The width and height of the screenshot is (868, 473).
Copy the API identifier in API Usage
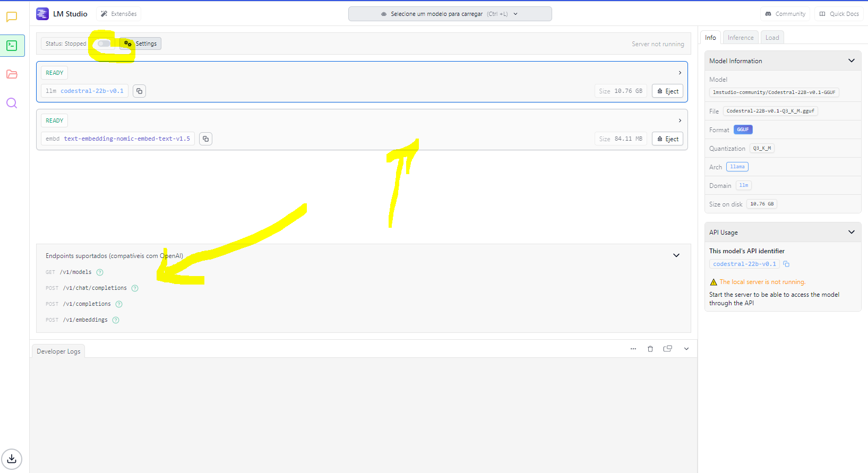[787, 264]
